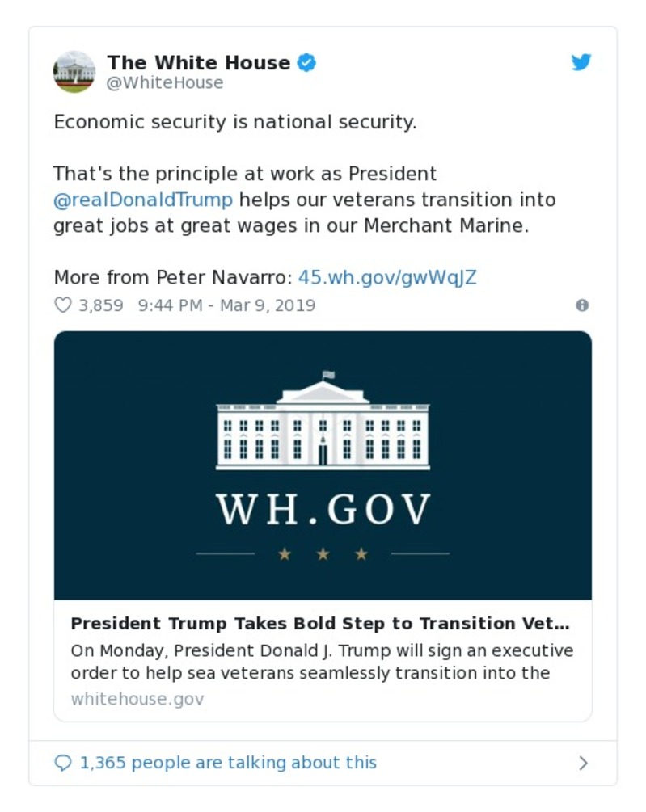Click the whitehouse.gov source link
Screen dimensions: 646x812
point(137,699)
